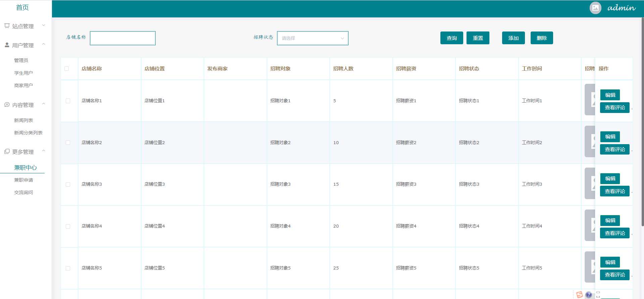Expand the 站点管理 menu arrow
Screen dimensions: 644x299
(44, 25)
